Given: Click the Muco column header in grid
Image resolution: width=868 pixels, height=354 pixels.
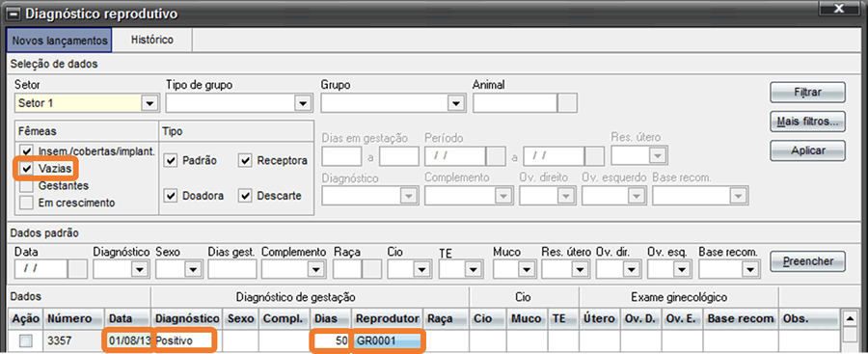Looking at the screenshot, I should (527, 318).
